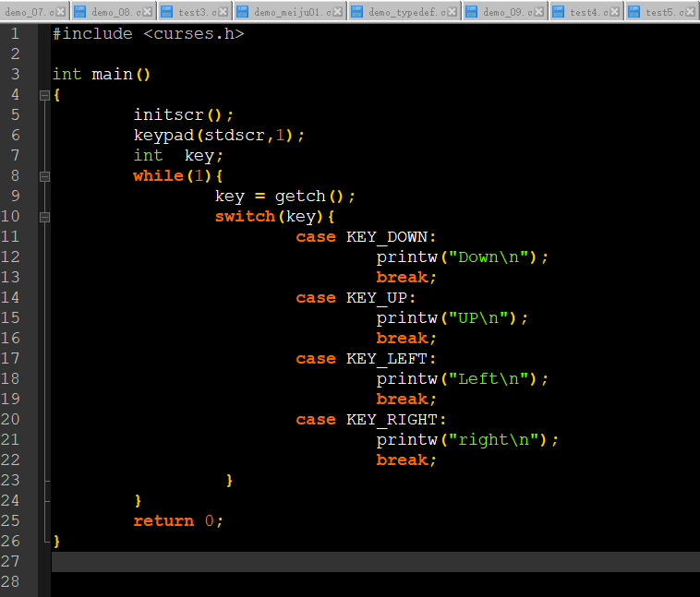Screen dimensions: 700x597
Task: Click the string "Down\n" on line 12
Action: (489, 257)
